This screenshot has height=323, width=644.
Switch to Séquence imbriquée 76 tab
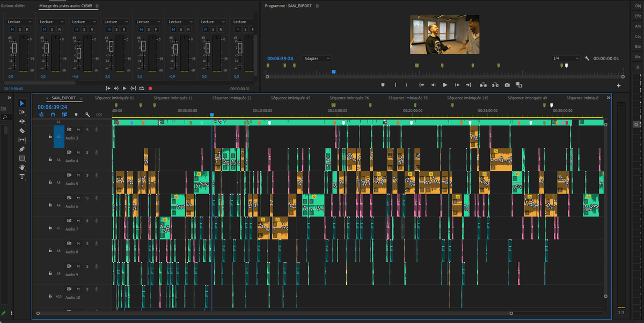[x=349, y=98]
